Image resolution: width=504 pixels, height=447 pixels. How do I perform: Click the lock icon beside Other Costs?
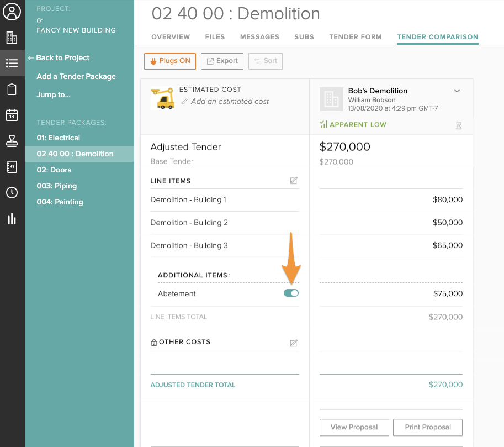[x=154, y=343]
